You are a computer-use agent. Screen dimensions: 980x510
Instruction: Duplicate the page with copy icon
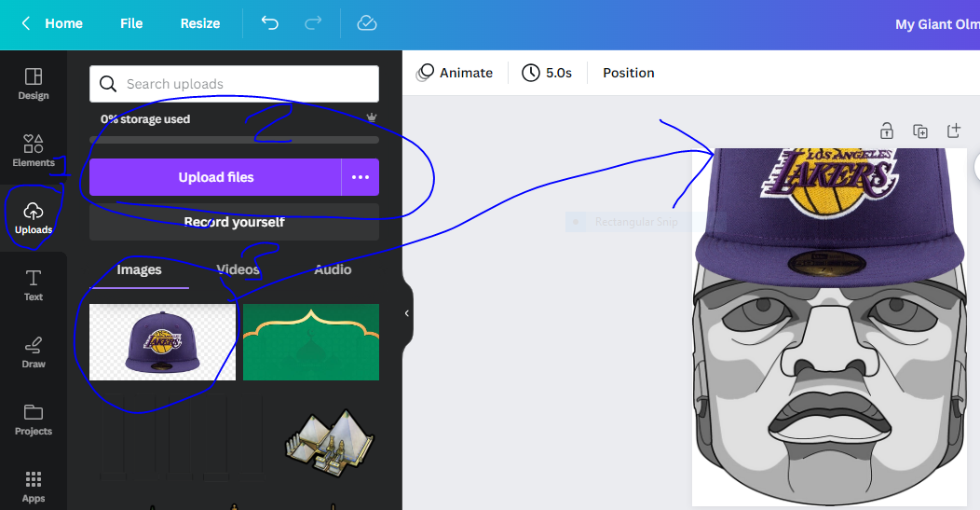click(920, 131)
